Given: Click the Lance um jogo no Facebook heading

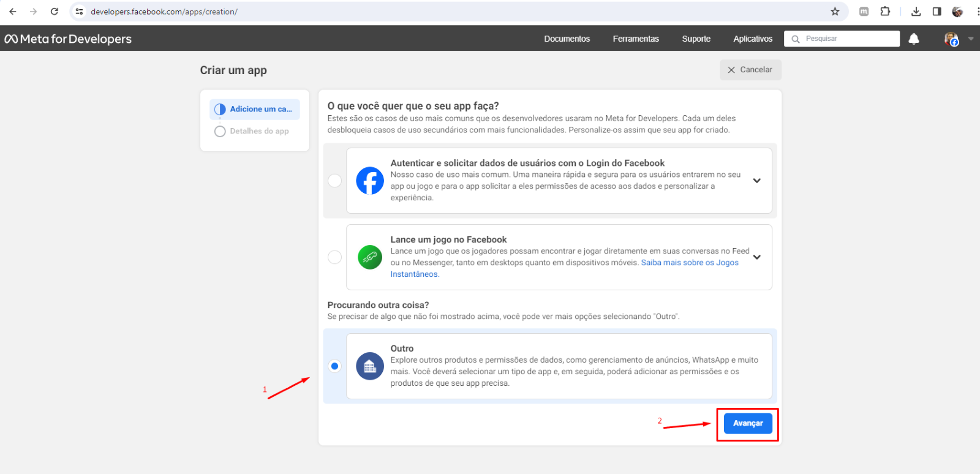Looking at the screenshot, I should click(x=448, y=239).
